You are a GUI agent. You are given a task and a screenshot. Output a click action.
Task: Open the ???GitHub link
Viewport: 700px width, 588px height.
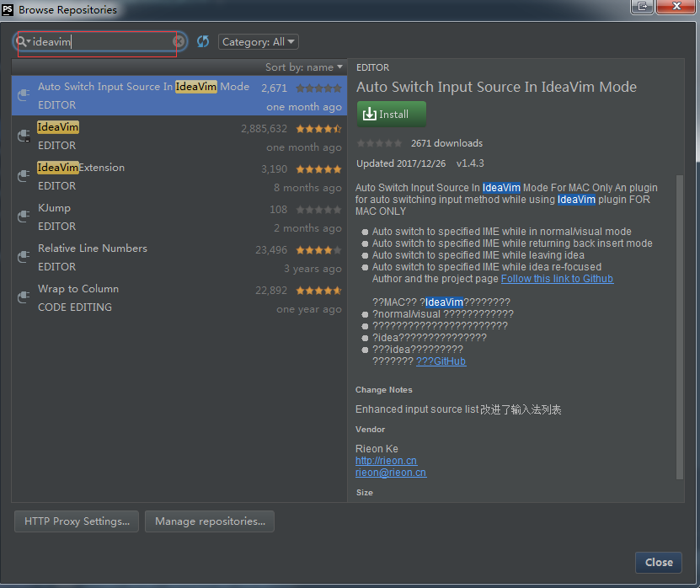441,361
